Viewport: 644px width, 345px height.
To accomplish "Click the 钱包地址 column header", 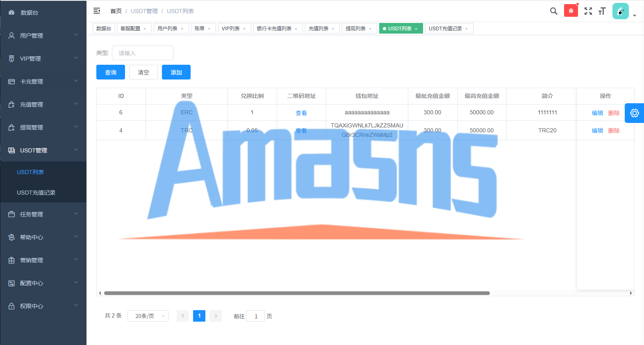I will [367, 96].
